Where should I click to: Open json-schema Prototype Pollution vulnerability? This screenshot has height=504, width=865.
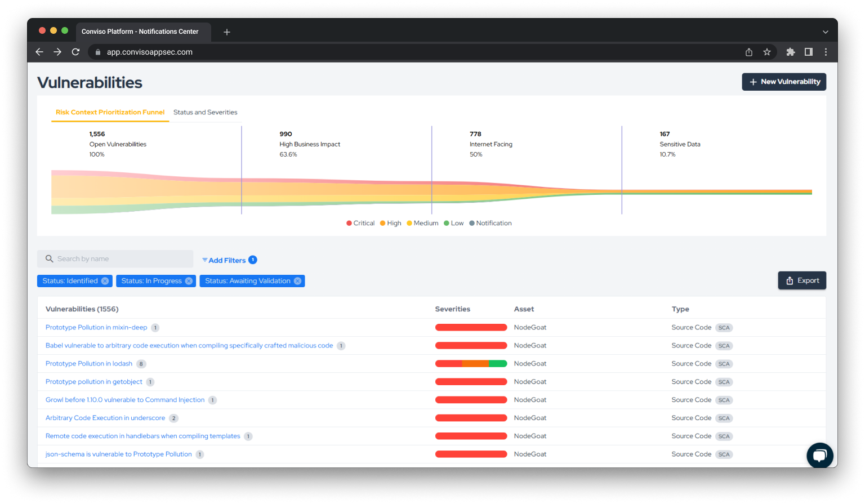tap(119, 454)
